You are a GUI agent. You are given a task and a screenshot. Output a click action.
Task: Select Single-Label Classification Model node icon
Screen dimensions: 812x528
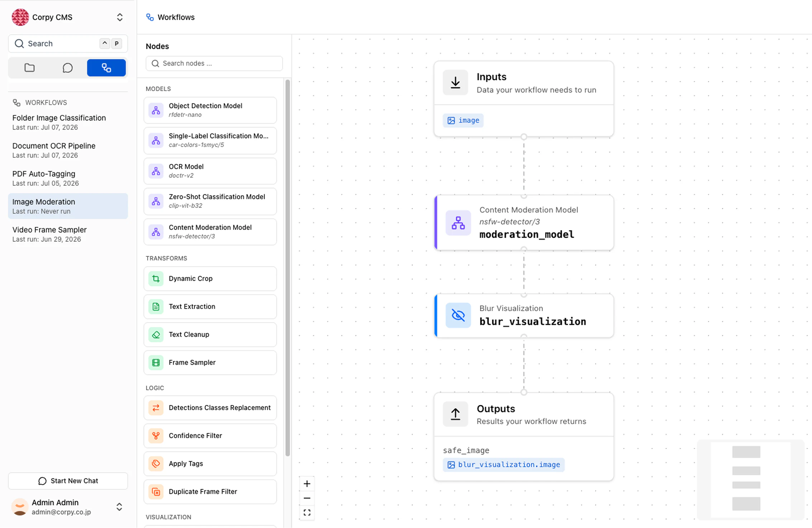156,140
